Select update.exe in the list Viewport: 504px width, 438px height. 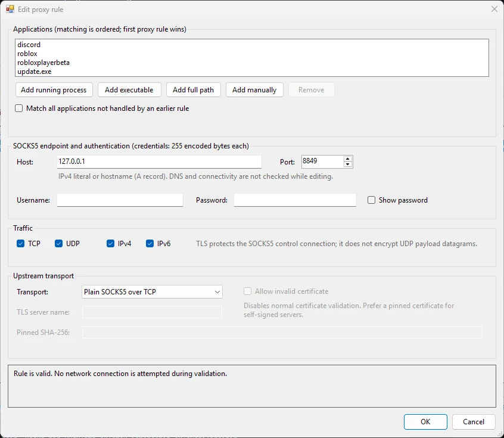click(35, 72)
